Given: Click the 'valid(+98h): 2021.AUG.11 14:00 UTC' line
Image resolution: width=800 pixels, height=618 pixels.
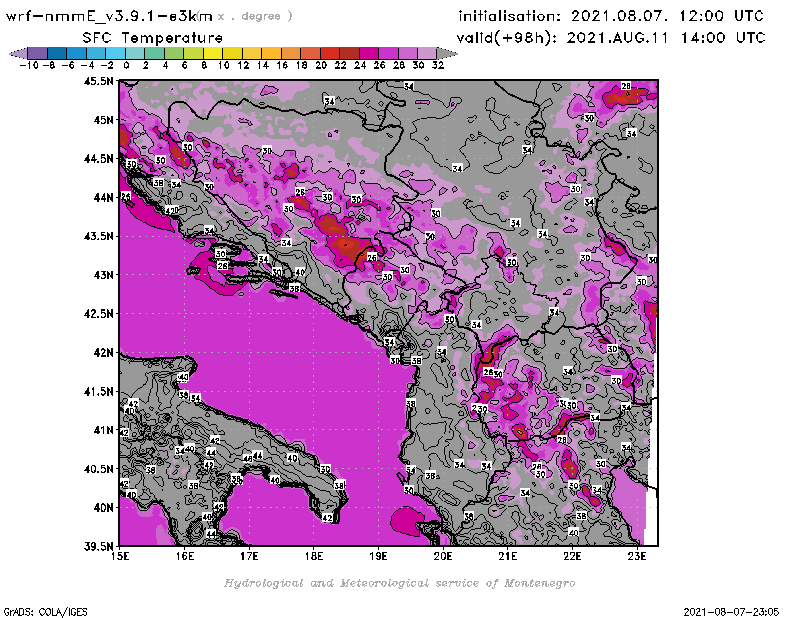Looking at the screenshot, I should (611, 38).
